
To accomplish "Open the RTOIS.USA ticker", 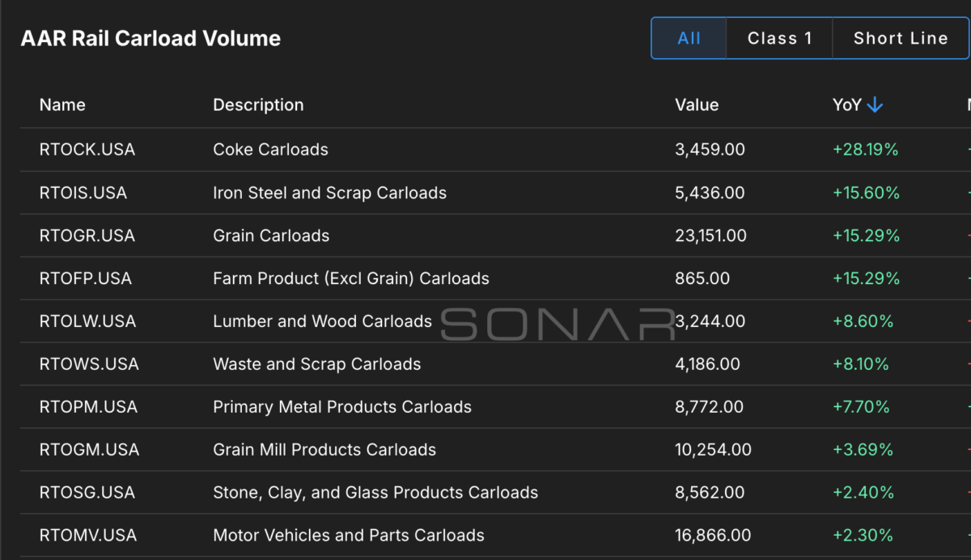I will click(x=83, y=193).
